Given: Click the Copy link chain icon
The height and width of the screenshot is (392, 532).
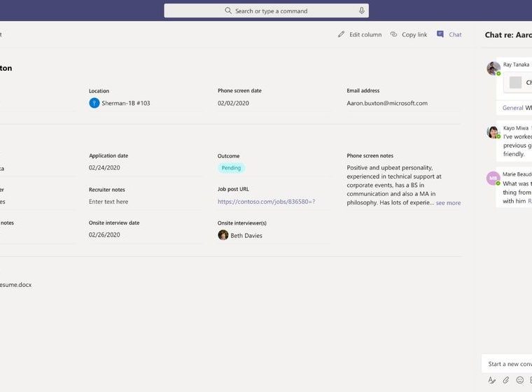Looking at the screenshot, I should [394, 34].
